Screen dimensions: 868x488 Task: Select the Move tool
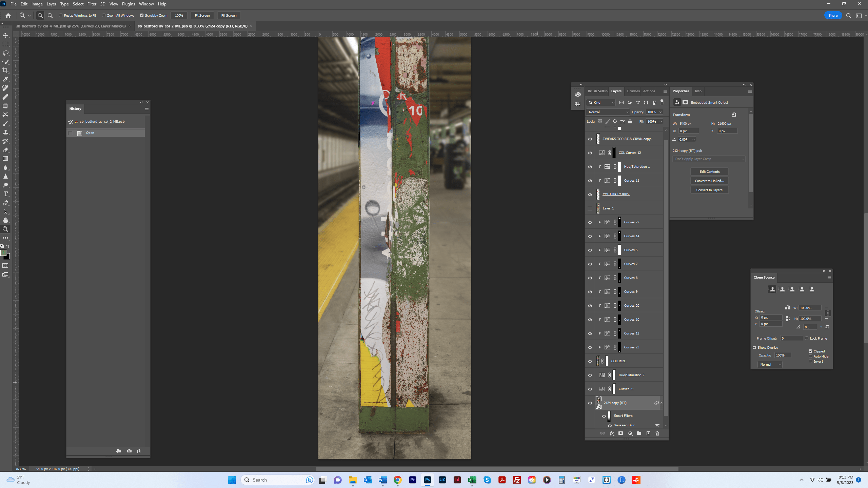click(x=5, y=35)
